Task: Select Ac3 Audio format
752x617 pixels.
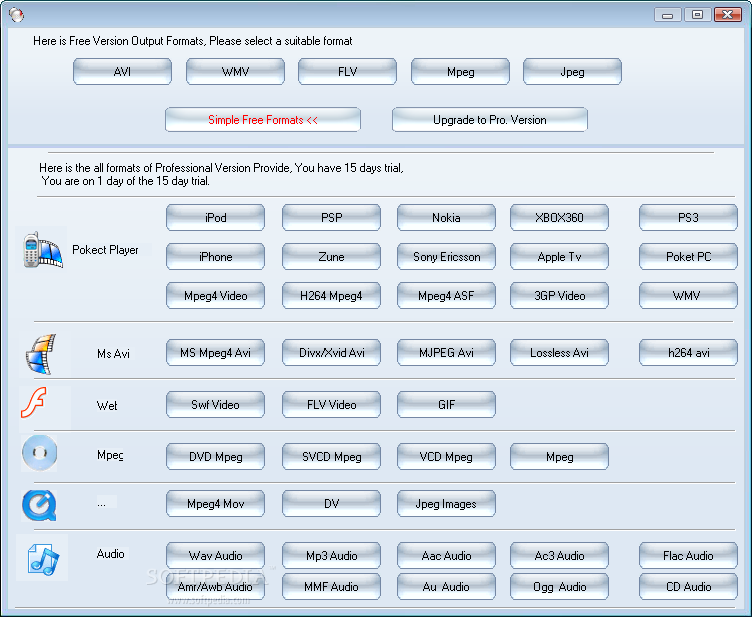Action: 559,556
